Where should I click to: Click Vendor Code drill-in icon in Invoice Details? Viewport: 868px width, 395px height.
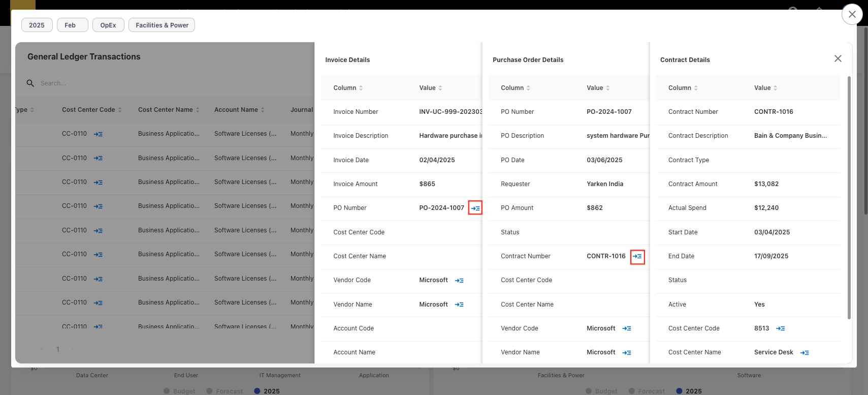click(x=459, y=280)
